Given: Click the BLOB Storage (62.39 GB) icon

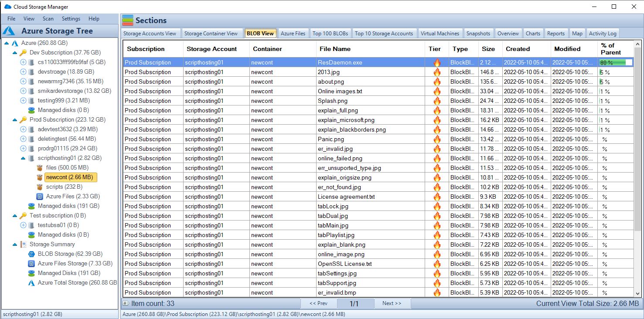Looking at the screenshot, I should [31, 254].
